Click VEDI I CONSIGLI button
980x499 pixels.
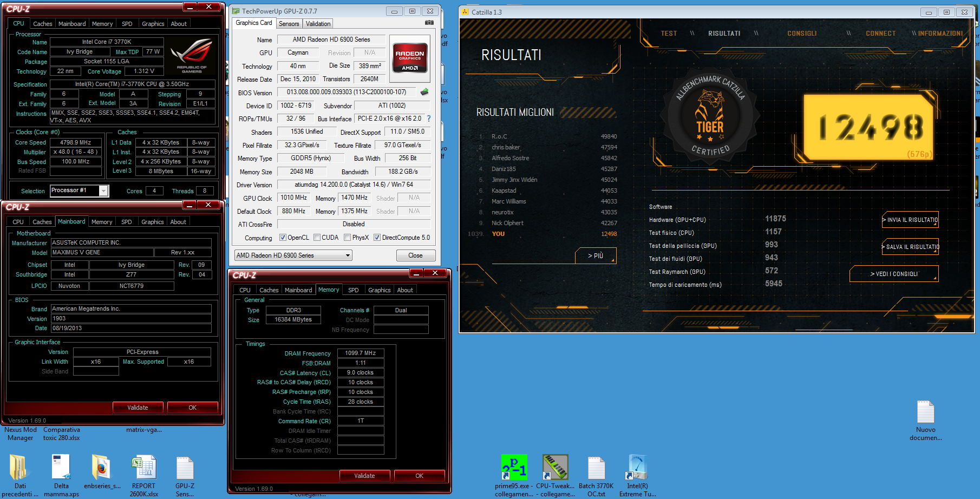894,274
